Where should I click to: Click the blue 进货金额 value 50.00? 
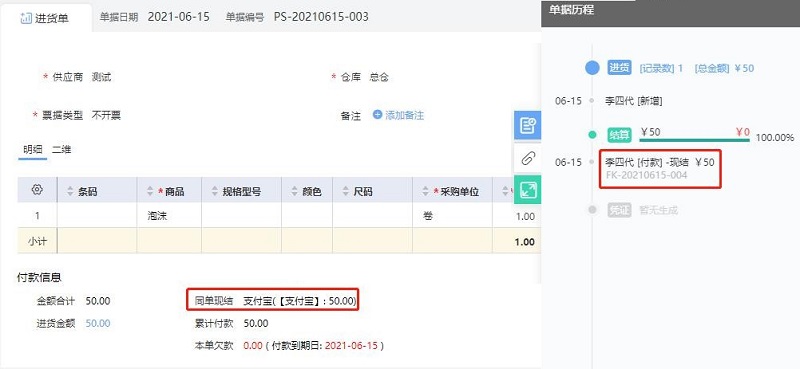pos(97,323)
